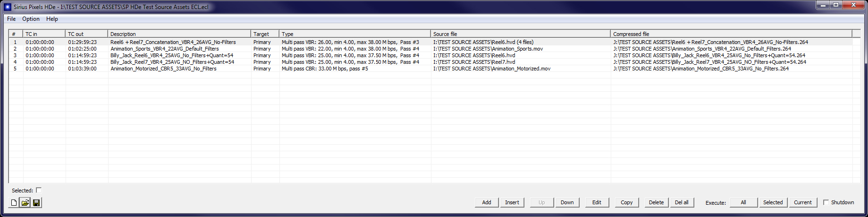
Task: Click compressed file Animation_Motorized_CBR5_33AVG_No_Filters.264
Action: pos(701,69)
